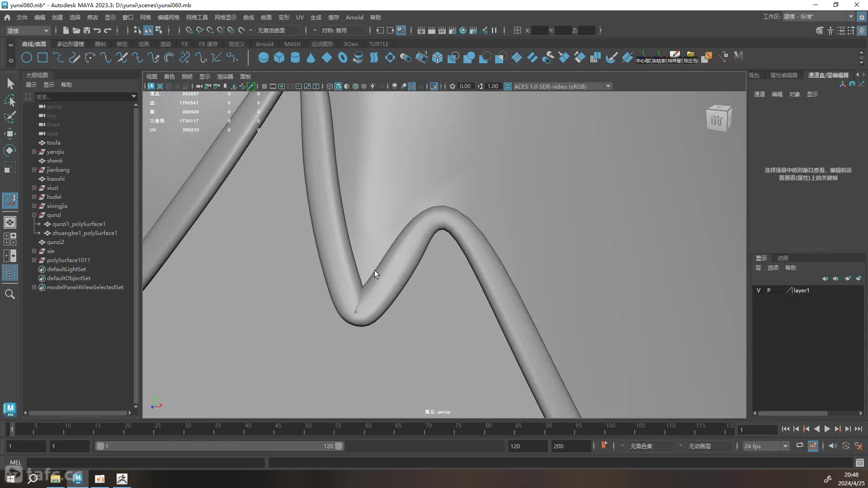Screen dimensions: 868x488
Task: Click the search magnifier in the left toolbox
Action: click(x=10, y=294)
